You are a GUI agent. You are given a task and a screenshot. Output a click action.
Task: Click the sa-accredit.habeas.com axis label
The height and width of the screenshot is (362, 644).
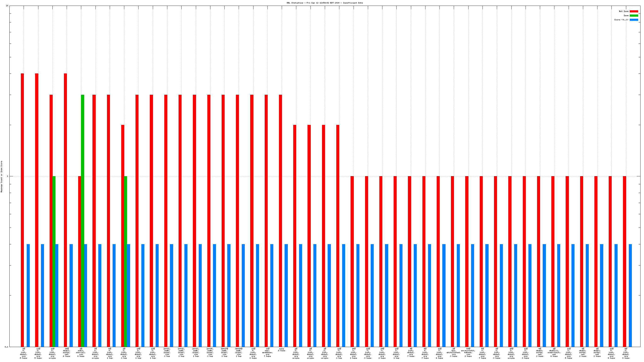coord(468,352)
